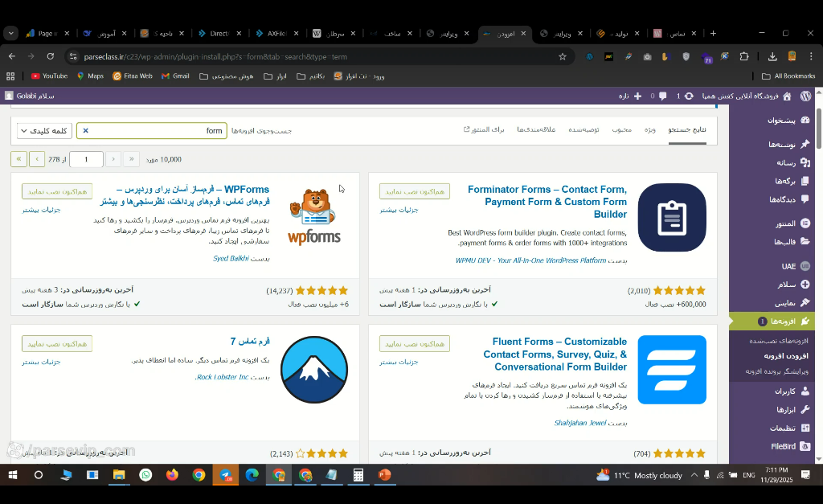Screen dimensions: 823x504
Task: Open WhatsApp from the Windows taskbar
Action: tap(145, 475)
